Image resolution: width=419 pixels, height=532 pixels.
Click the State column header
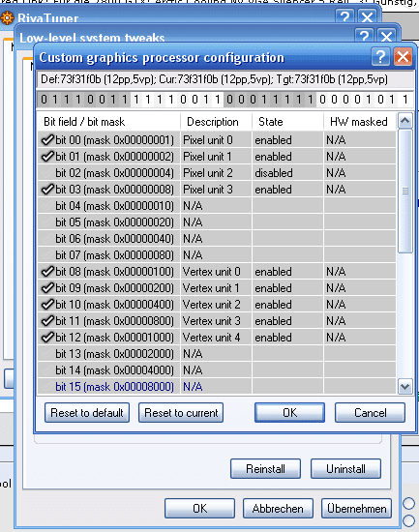click(288, 122)
